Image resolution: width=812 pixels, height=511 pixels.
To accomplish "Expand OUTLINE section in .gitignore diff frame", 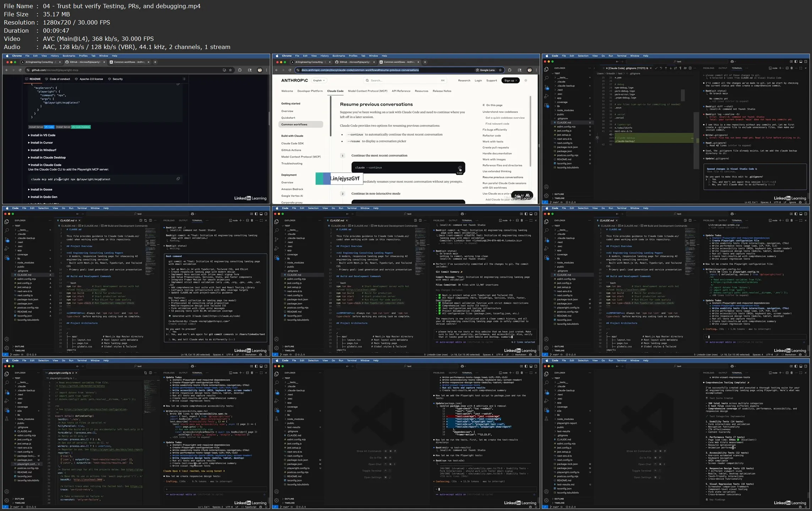I will click(558, 194).
